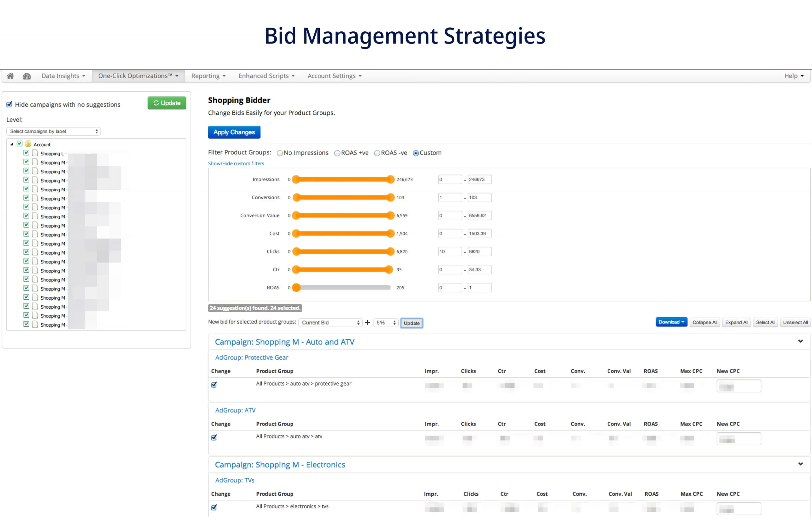Uncheck the All Products auto atv protective gear row

pos(214,384)
